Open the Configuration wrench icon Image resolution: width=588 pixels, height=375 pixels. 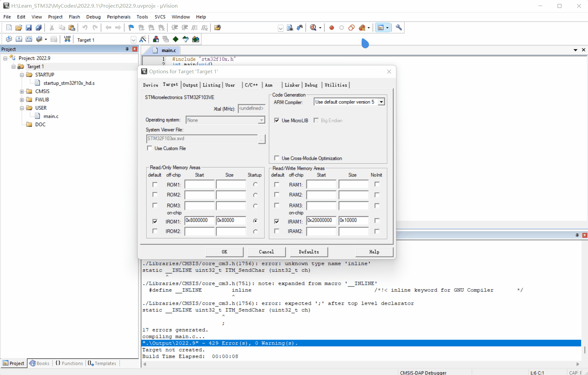point(399,28)
